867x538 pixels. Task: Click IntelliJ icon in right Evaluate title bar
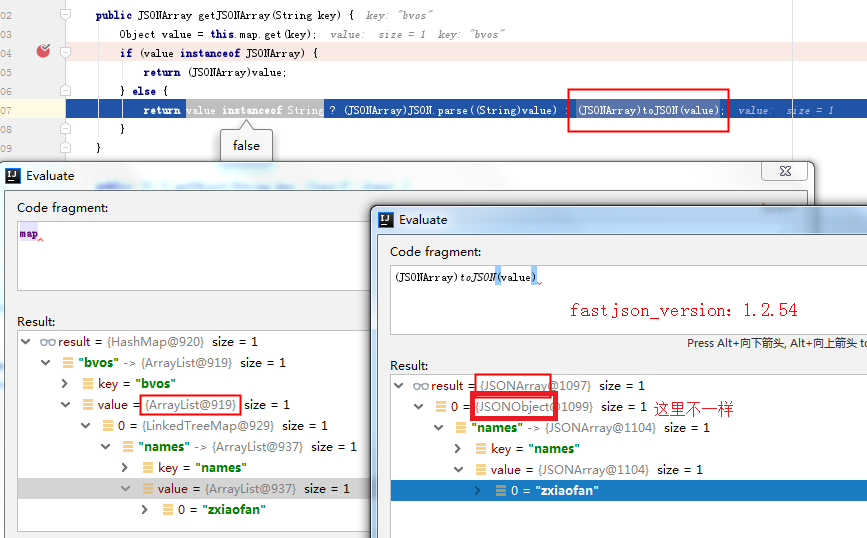tap(386, 220)
